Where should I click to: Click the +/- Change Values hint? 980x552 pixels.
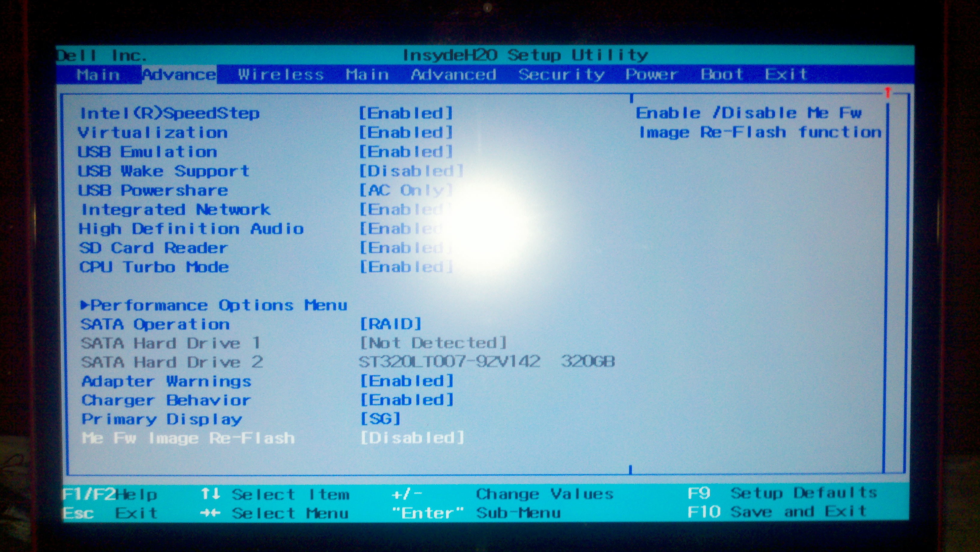point(503,494)
